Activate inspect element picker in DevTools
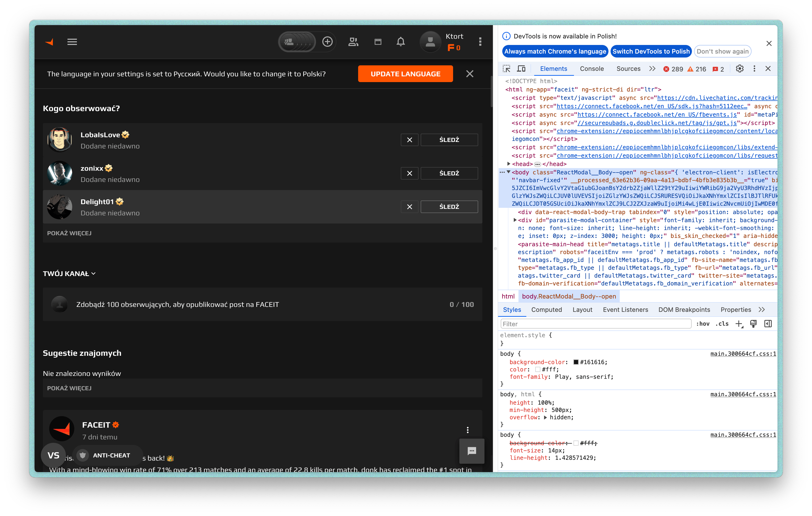The height and width of the screenshot is (516, 812). (506, 69)
